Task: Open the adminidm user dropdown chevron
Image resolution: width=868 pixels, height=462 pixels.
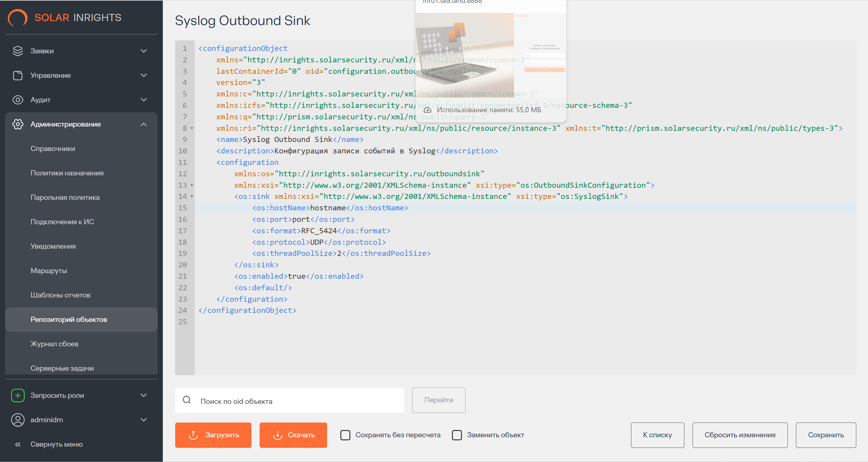Action: click(x=144, y=420)
